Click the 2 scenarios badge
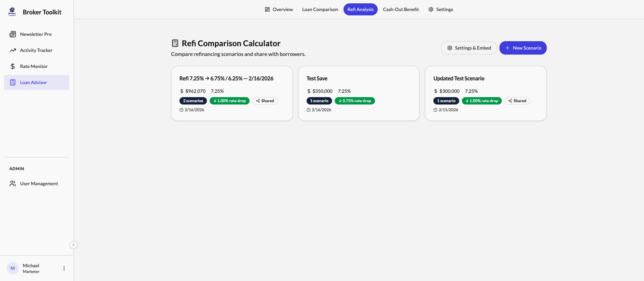Screen dimensions: 644x281 193,101
